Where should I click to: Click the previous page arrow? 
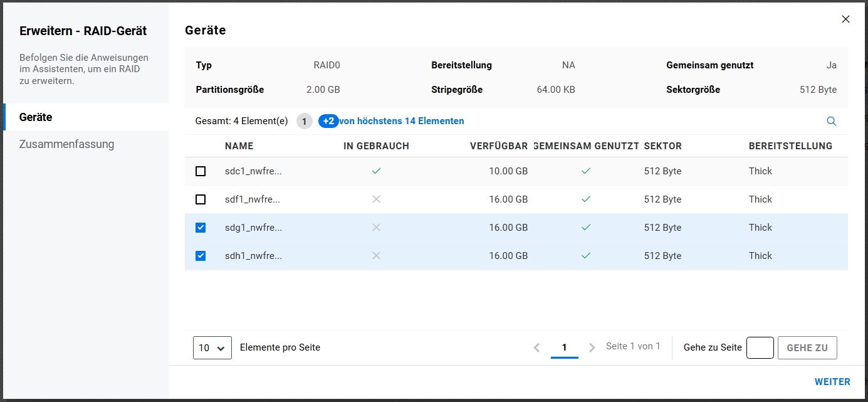[x=536, y=347]
